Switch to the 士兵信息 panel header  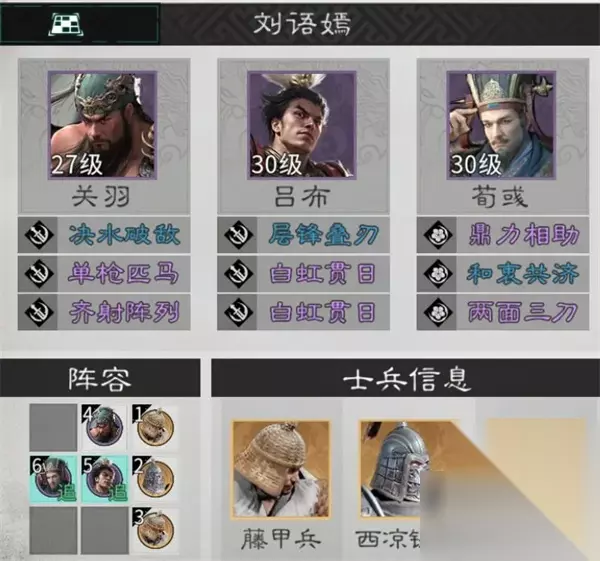(406, 378)
